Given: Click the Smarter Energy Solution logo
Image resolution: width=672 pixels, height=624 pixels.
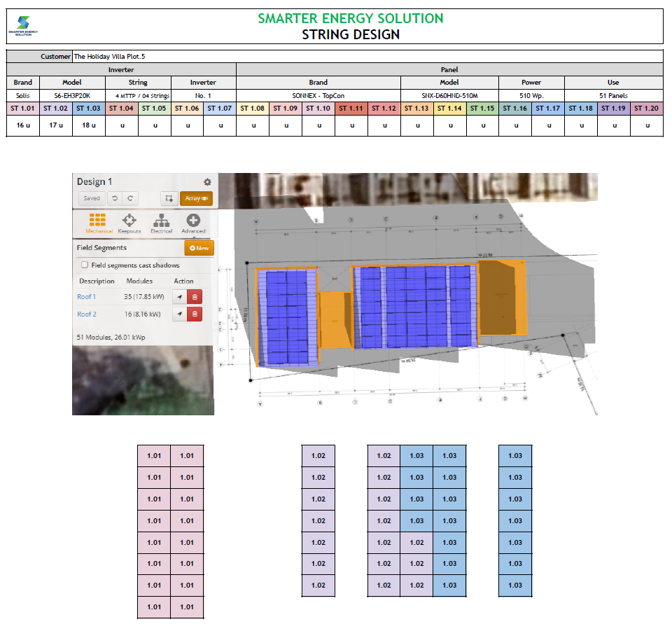Looking at the screenshot, I should (x=23, y=26).
